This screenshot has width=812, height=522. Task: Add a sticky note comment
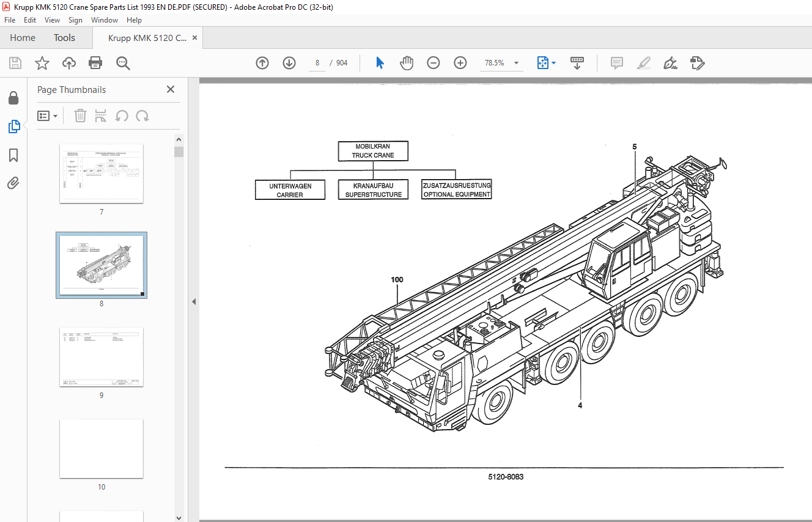pos(617,63)
